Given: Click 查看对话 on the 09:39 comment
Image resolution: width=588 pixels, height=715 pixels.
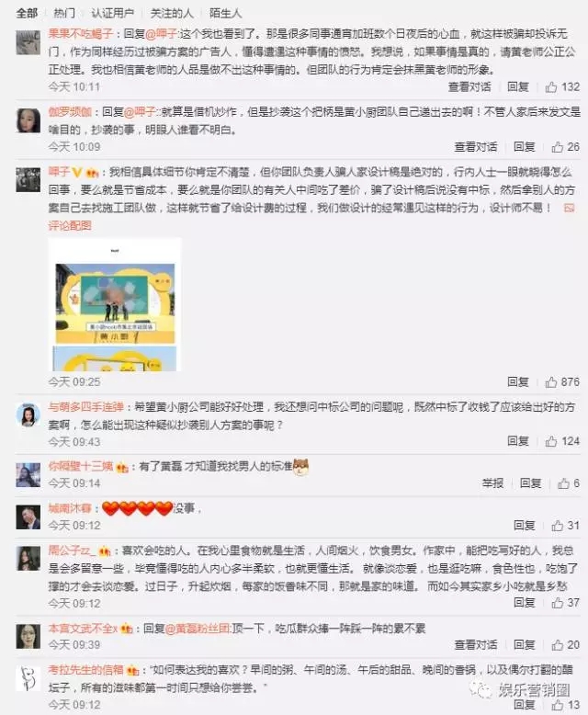Looking at the screenshot, I should click(x=475, y=645).
